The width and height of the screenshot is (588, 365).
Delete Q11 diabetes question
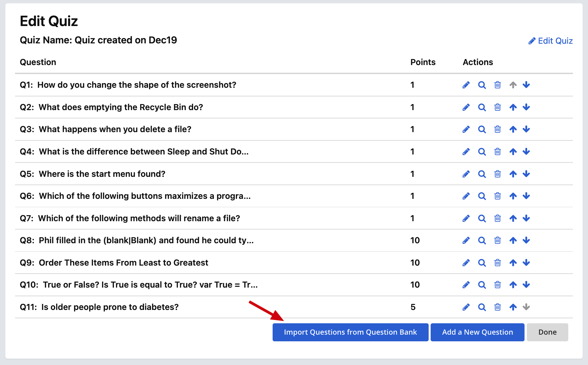(x=497, y=307)
